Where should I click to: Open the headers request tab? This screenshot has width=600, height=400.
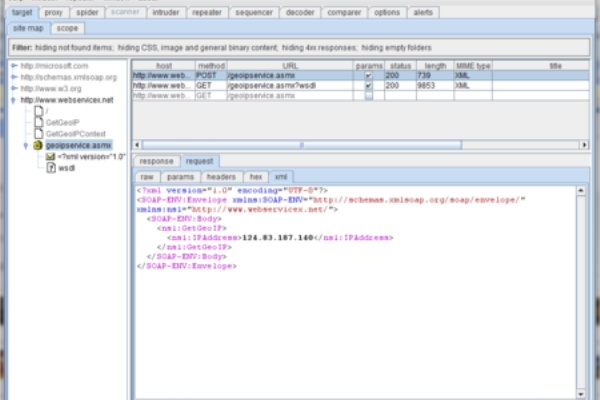coord(221,177)
